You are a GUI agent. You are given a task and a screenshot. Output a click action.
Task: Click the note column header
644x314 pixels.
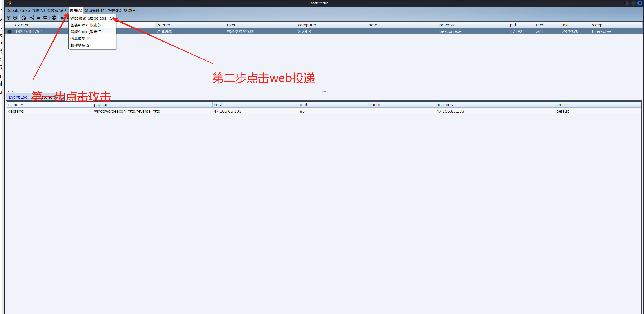click(403, 25)
